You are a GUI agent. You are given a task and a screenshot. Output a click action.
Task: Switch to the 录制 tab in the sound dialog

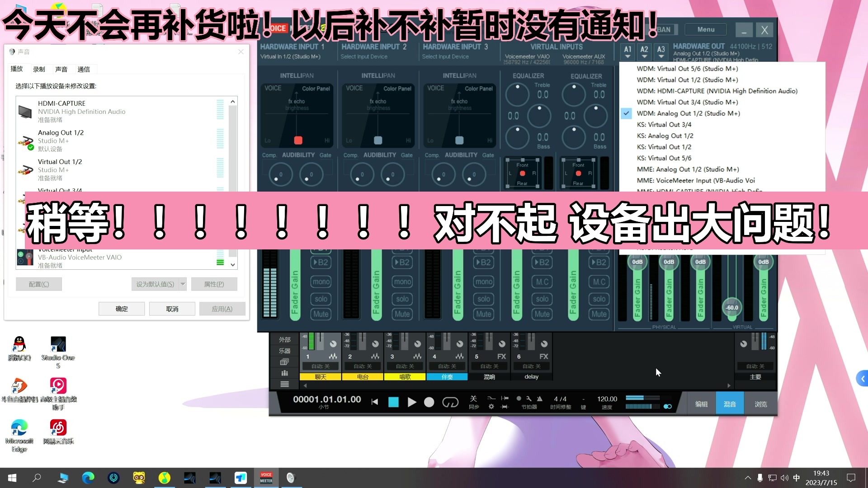[x=38, y=69]
